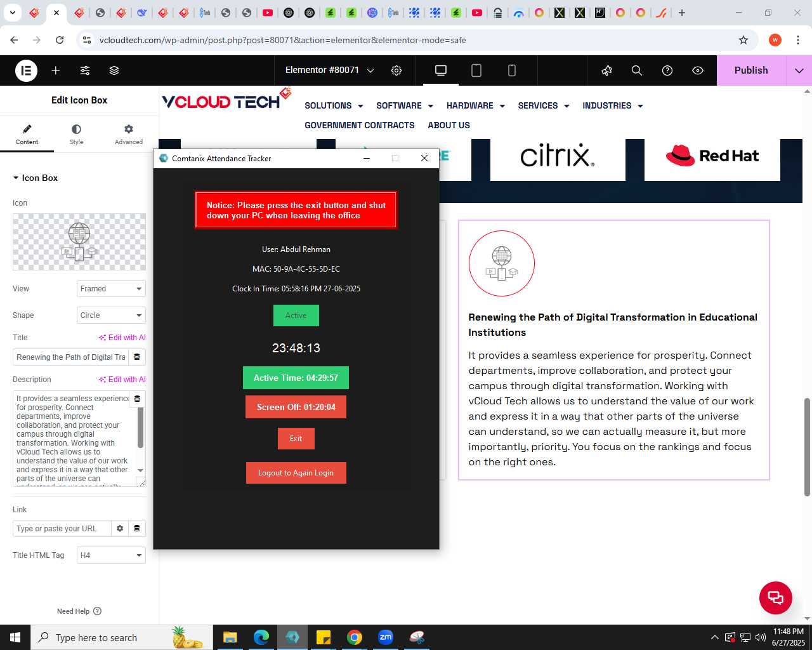Open GOVERNMENT CONTRACTS nav link
812x650 pixels.
360,125
